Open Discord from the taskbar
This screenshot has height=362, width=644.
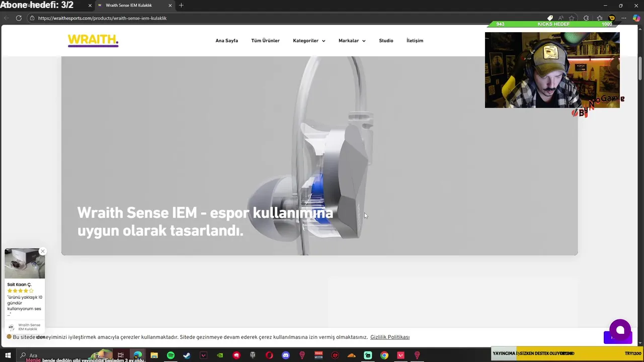click(286, 355)
